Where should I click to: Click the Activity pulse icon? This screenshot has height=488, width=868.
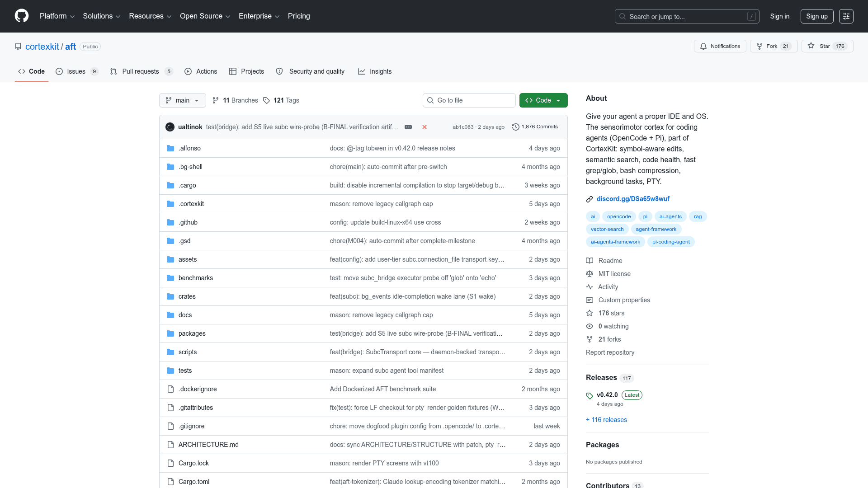coord(590,287)
